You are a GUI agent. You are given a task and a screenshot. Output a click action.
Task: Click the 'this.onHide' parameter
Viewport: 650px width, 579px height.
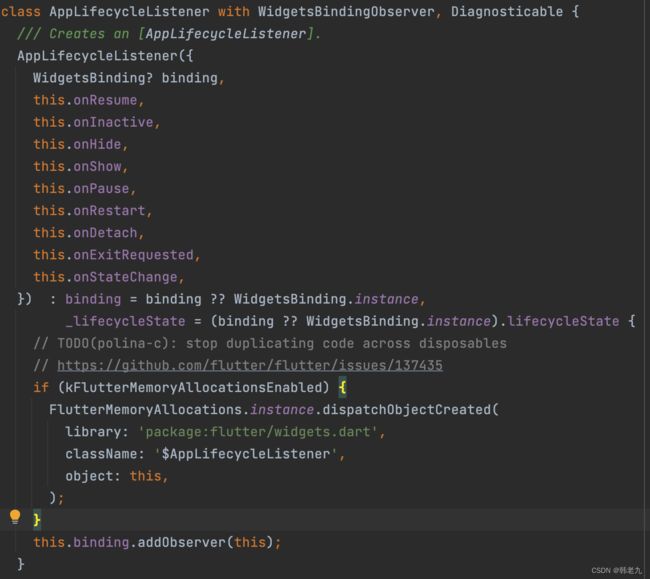[x=80, y=145]
